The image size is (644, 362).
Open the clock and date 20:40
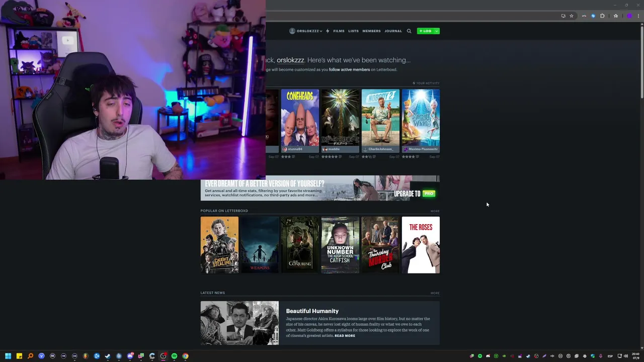[635, 356]
